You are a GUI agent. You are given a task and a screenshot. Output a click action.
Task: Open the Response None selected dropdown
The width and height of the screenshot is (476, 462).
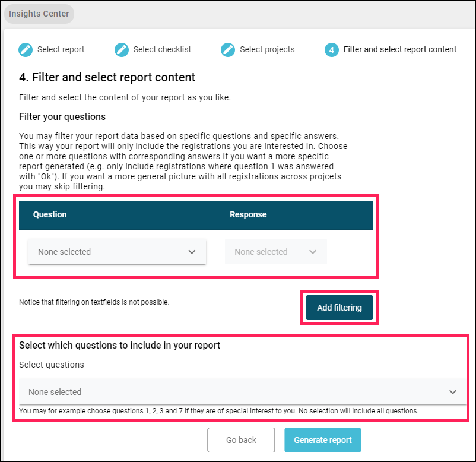click(x=276, y=252)
